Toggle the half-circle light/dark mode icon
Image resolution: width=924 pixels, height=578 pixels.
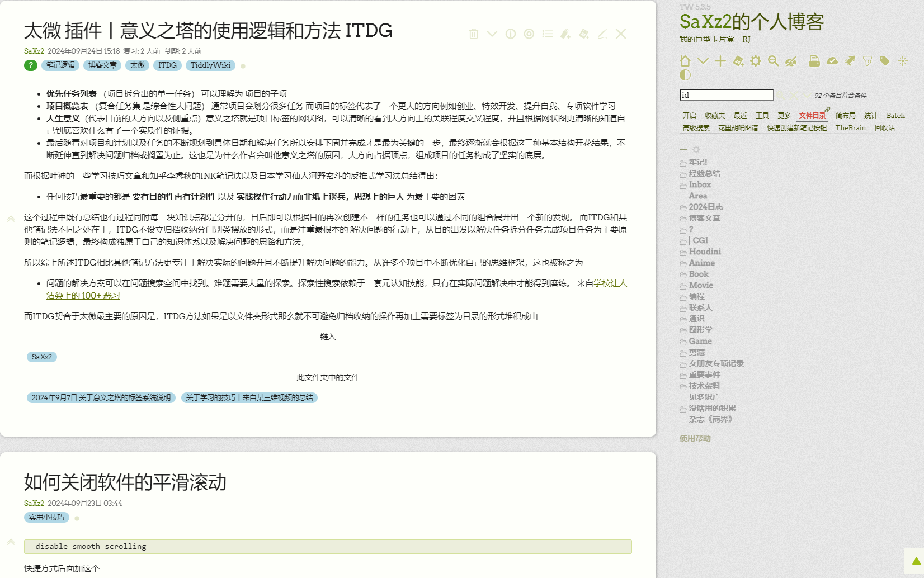pyautogui.click(x=685, y=75)
